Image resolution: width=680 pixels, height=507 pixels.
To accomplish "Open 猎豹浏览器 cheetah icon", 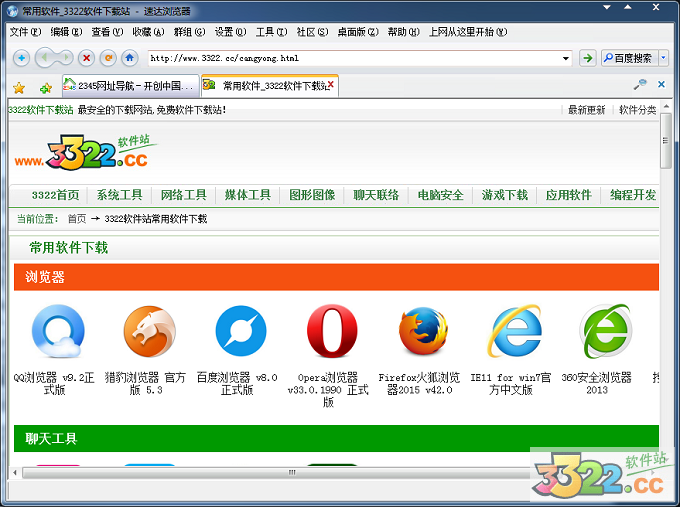I will (150, 331).
